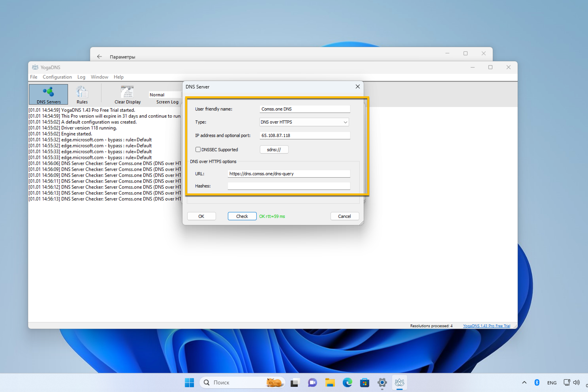Click the search highlight fox icon

(274, 382)
